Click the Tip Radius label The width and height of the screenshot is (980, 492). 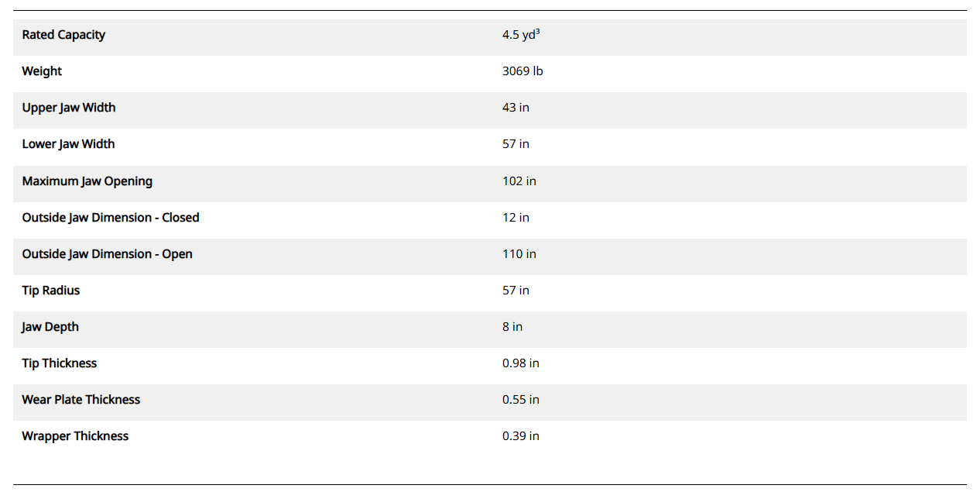pos(51,291)
